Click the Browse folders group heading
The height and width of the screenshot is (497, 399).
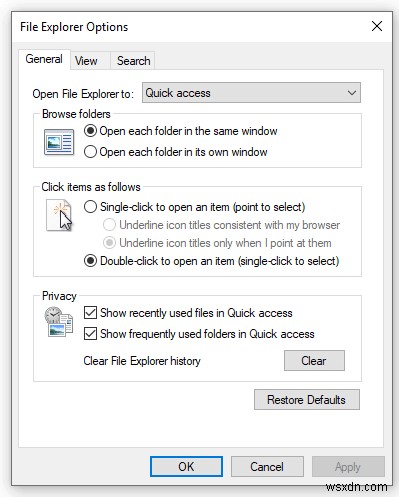click(x=76, y=114)
